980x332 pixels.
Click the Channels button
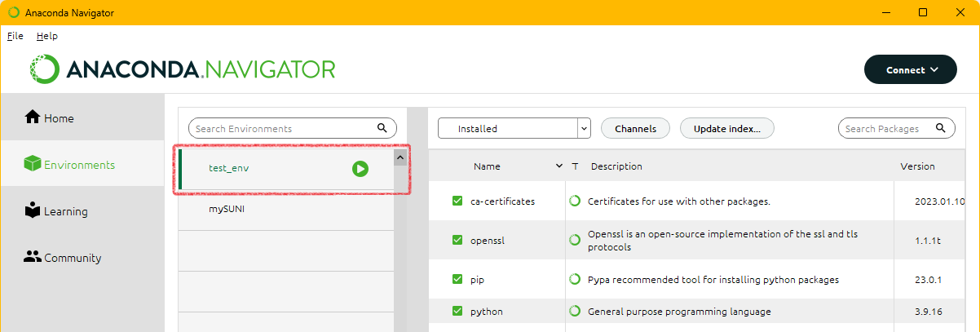[x=635, y=128]
